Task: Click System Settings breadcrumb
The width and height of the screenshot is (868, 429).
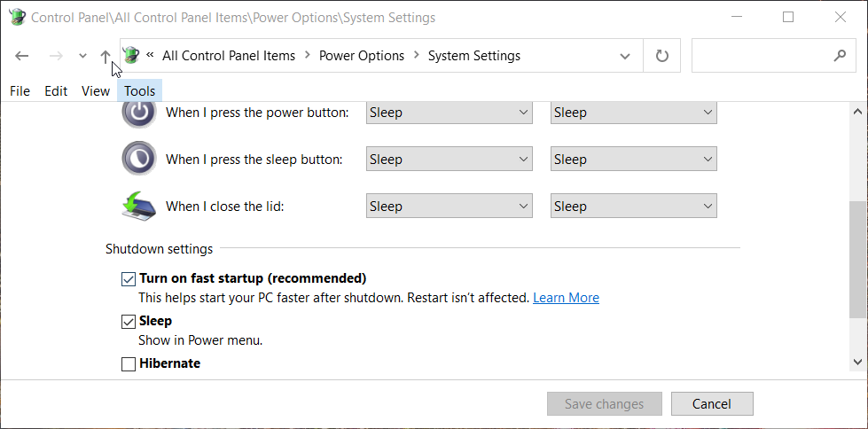Action: click(473, 56)
